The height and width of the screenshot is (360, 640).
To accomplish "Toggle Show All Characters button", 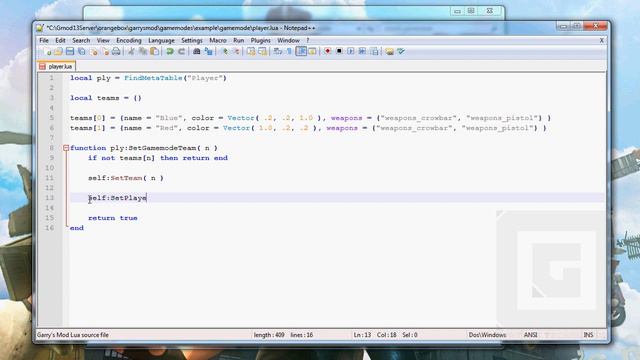I will [289, 51].
